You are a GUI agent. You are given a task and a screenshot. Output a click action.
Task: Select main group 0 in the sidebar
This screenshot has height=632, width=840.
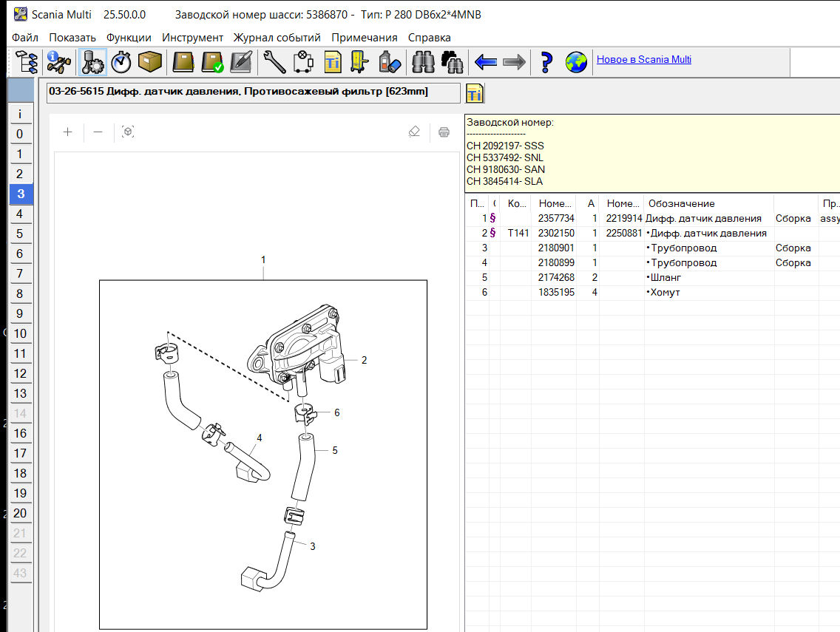(21, 134)
